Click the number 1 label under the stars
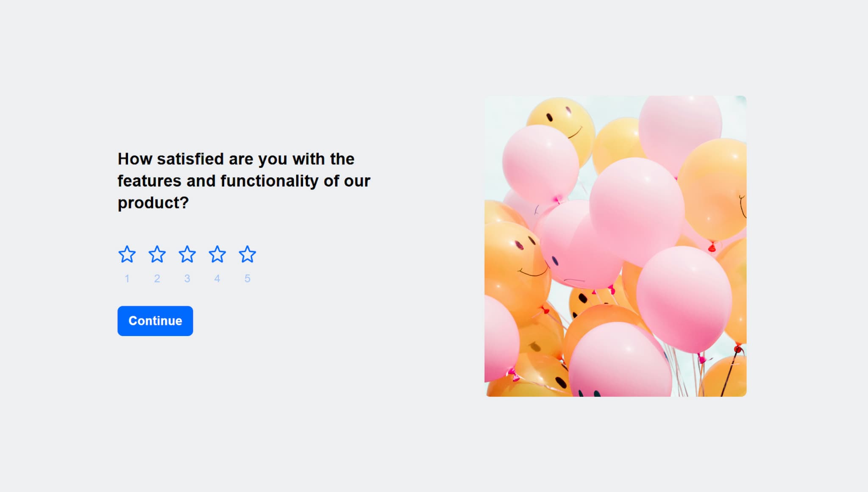This screenshot has height=492, width=868. [127, 278]
